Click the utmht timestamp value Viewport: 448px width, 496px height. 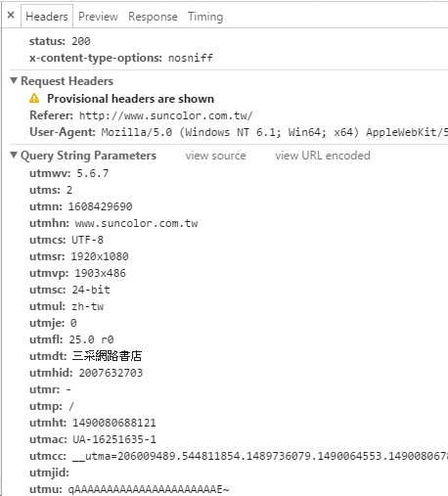click(x=114, y=423)
